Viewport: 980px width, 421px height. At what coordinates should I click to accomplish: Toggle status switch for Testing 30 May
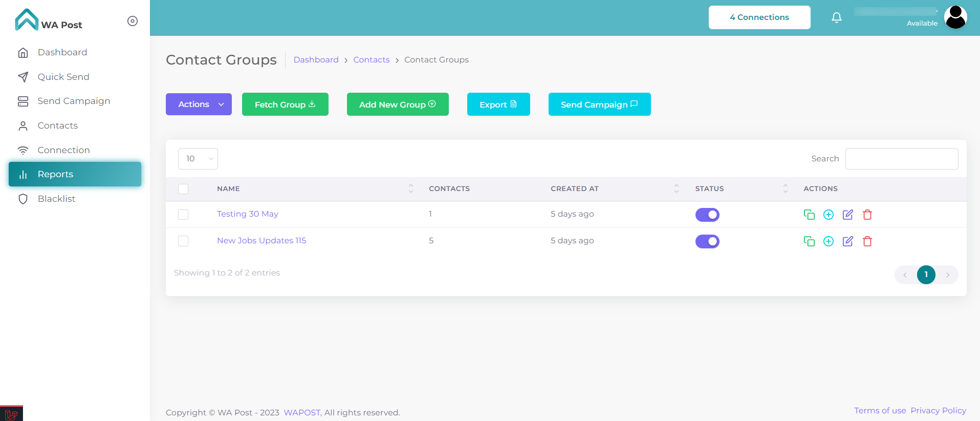click(x=707, y=215)
